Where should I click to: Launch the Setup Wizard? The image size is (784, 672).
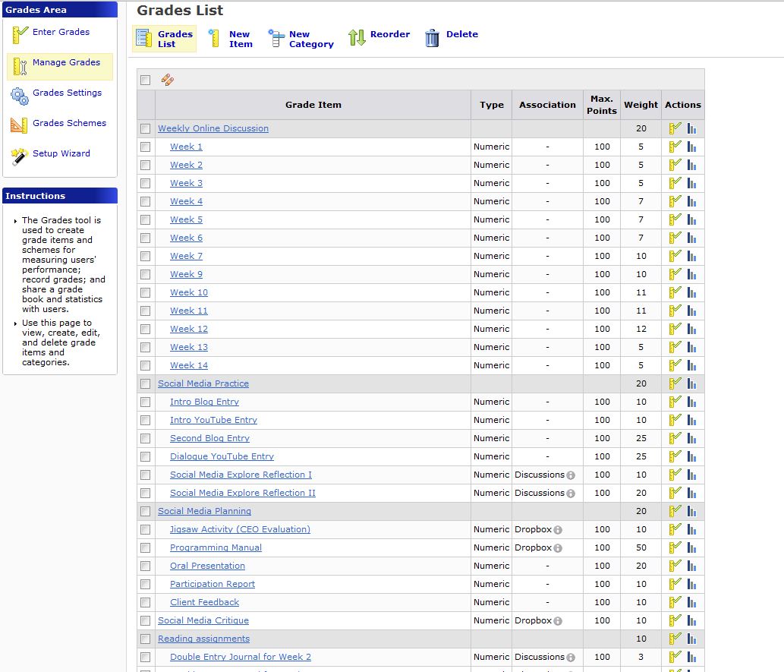[61, 153]
